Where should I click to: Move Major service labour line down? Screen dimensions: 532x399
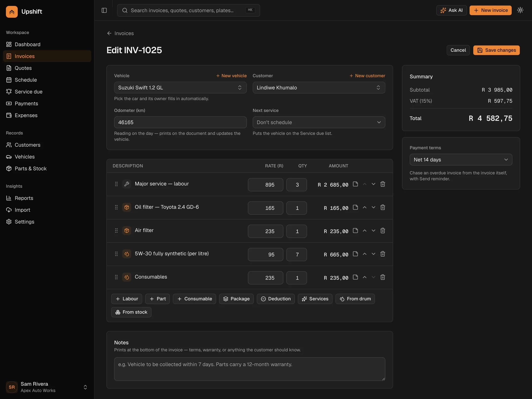click(x=373, y=184)
